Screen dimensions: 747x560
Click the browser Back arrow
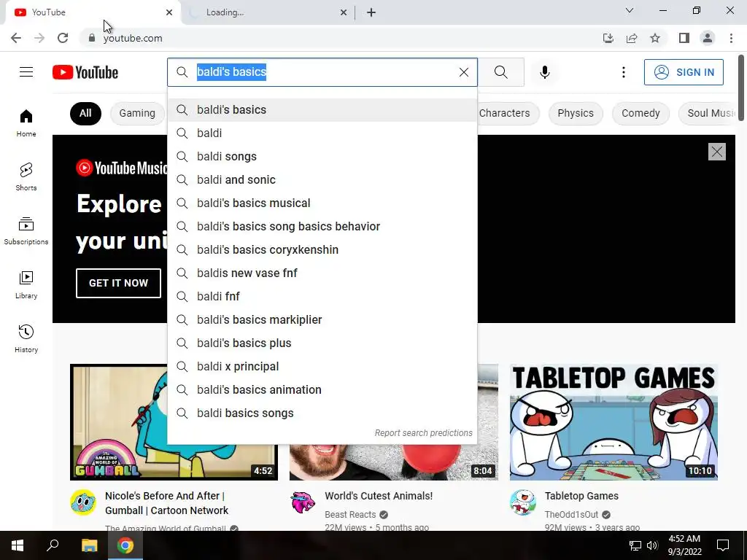(x=16, y=38)
